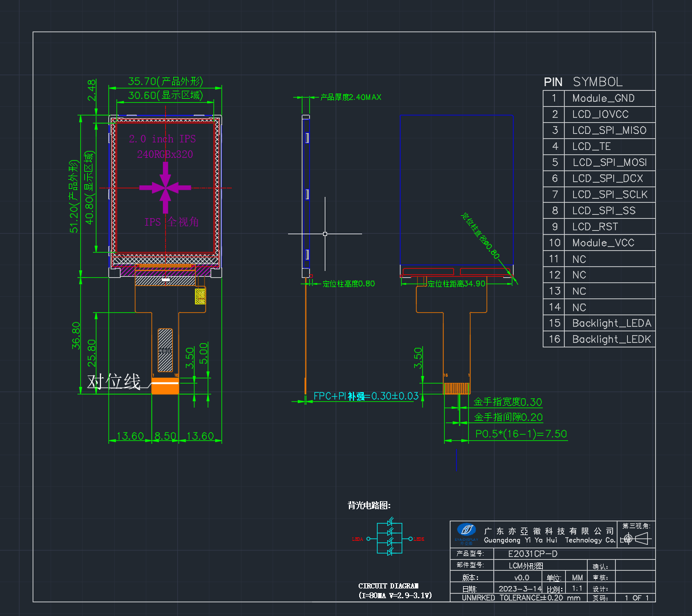The width and height of the screenshot is (692, 616).
Task: Click the LCD_SPI_MOSI cell
Action: coord(609,162)
